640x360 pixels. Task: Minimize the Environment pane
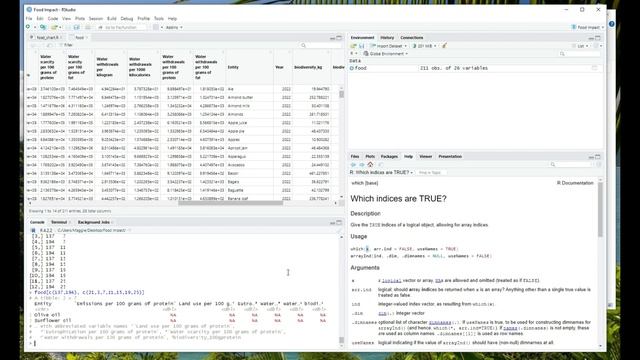point(591,38)
